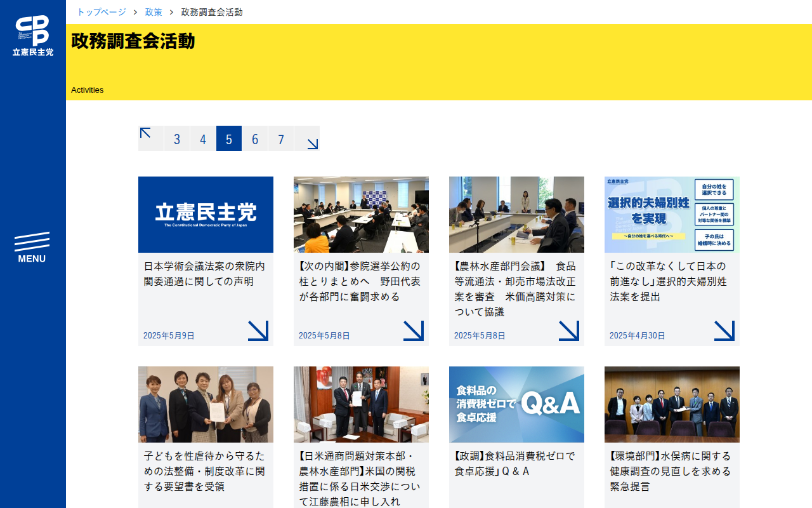This screenshot has width=812, height=508.
Task: Select page 6 in pagination
Action: pos(255,138)
